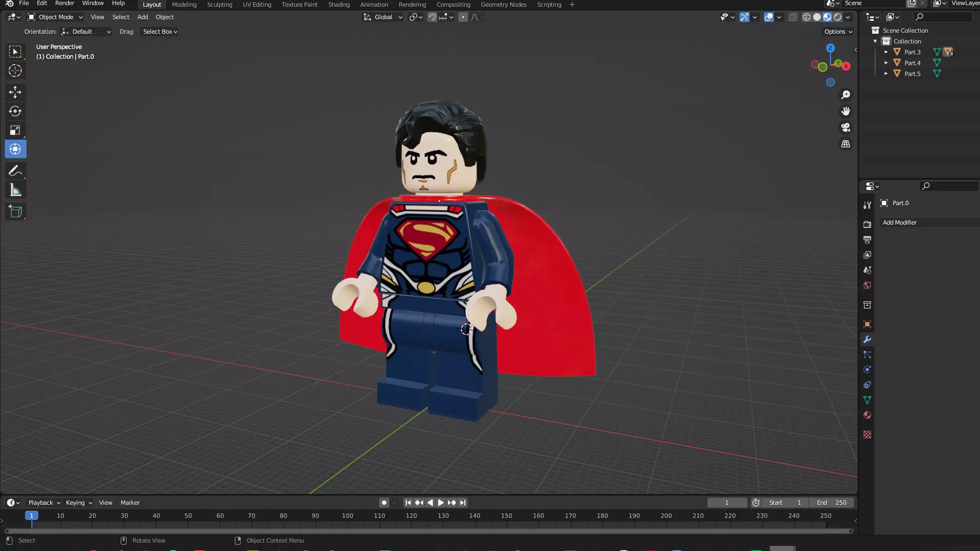
Task: Click the Move view hand icon
Action: pyautogui.click(x=846, y=111)
